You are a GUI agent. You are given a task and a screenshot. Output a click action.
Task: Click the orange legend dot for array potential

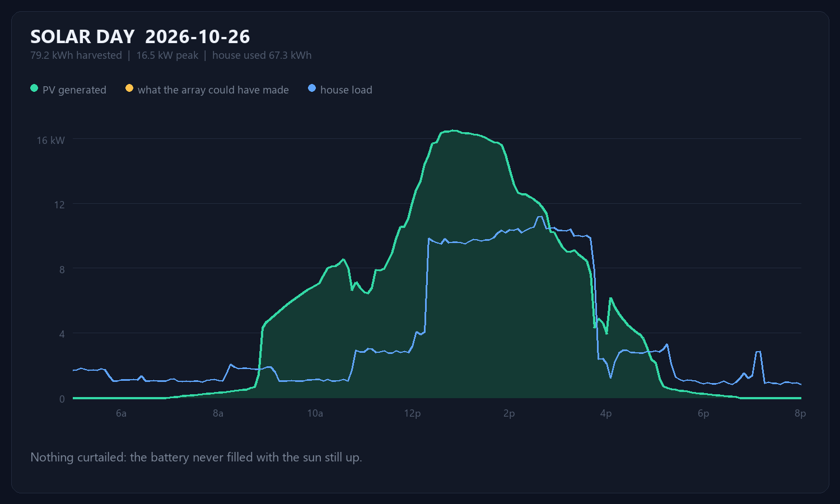[129, 88]
